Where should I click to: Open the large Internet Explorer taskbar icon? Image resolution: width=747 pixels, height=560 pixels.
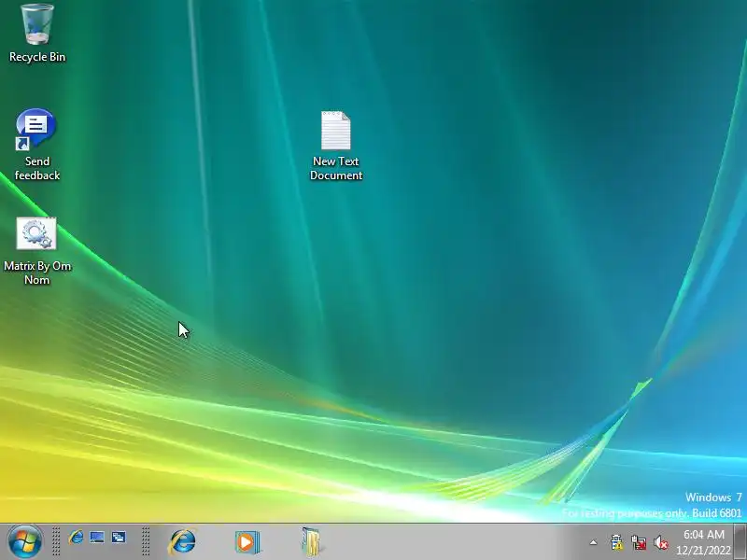coord(182,541)
